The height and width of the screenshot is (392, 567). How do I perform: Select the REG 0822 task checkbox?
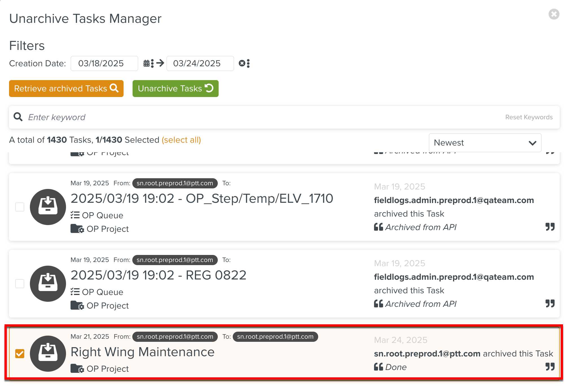[x=20, y=284]
